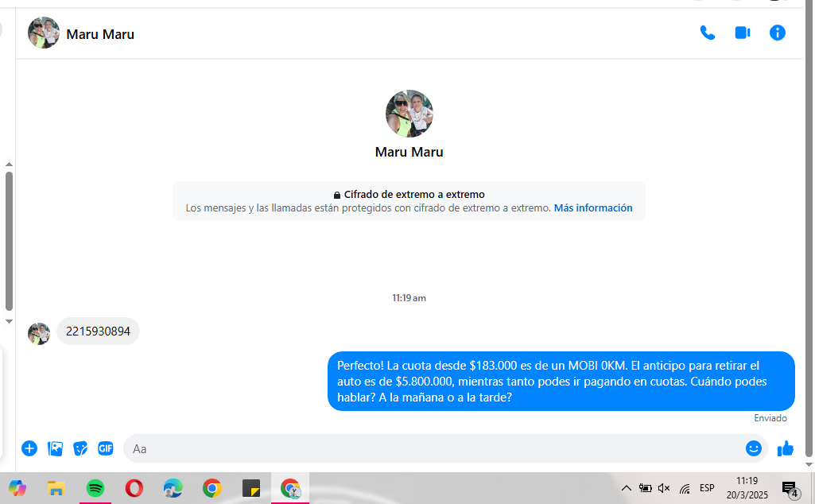Click the large center profile picture

click(x=409, y=114)
